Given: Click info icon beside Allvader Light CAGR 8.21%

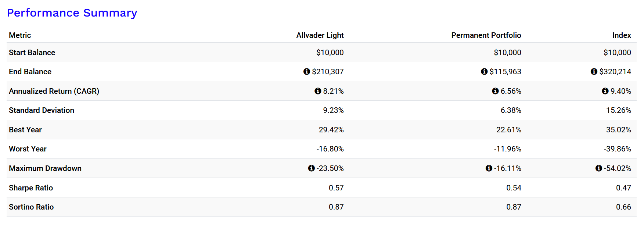Looking at the screenshot, I should pos(318,91).
